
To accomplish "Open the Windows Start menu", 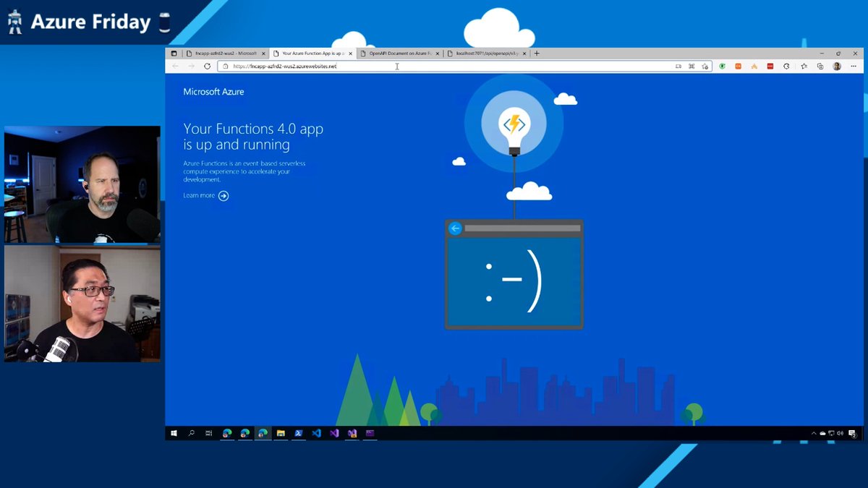I will 174,433.
